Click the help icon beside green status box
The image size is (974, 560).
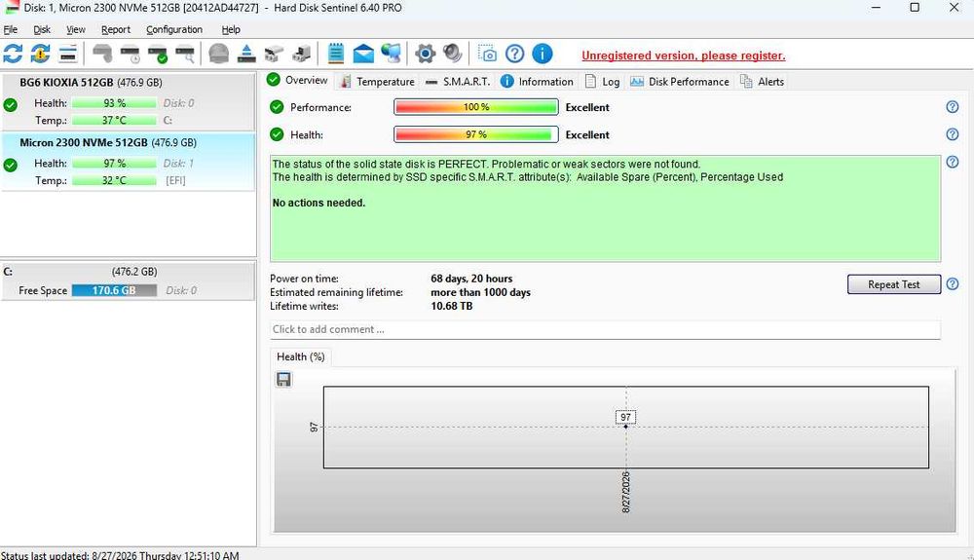click(952, 162)
